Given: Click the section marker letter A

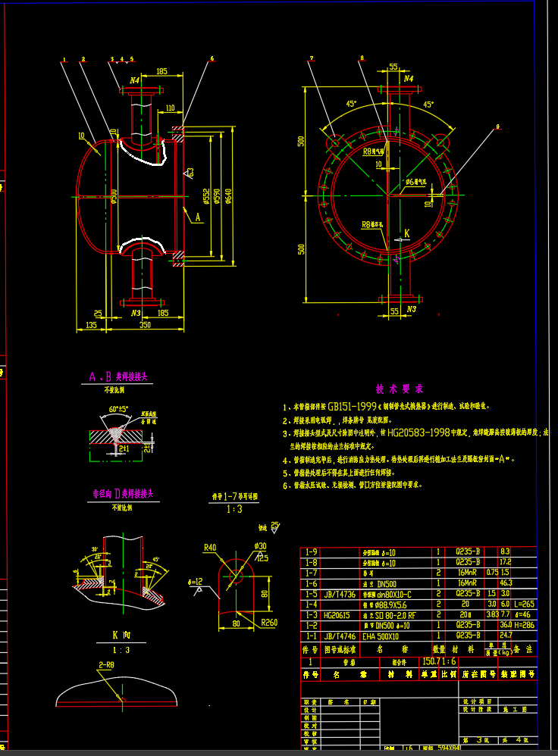Looking at the screenshot, I should [199, 217].
